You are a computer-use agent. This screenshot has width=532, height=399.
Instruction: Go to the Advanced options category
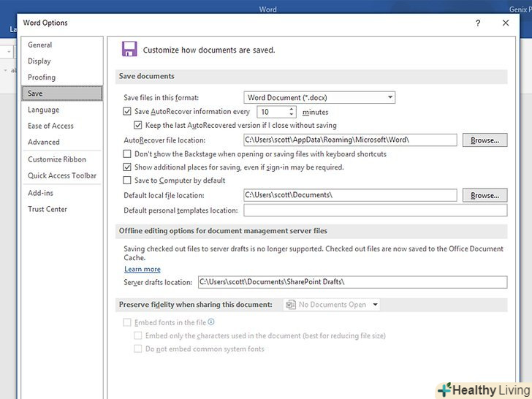tap(44, 142)
